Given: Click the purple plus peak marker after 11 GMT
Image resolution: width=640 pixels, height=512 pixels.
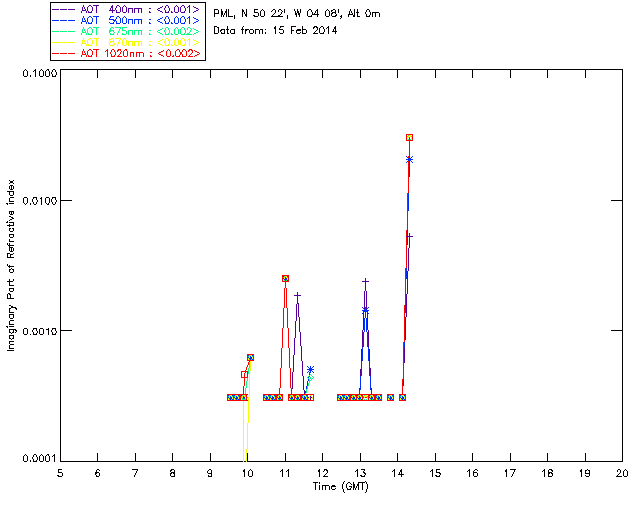Looking at the screenshot, I should [x=298, y=295].
